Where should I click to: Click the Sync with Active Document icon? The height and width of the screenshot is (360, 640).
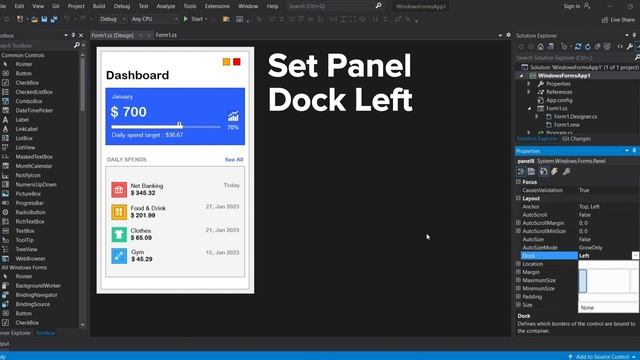(x=578, y=47)
